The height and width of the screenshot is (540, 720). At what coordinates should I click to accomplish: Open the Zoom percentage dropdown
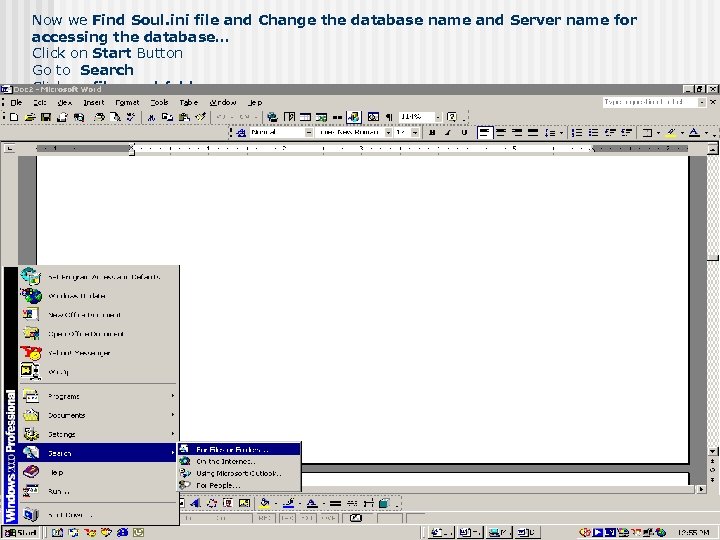(x=438, y=117)
